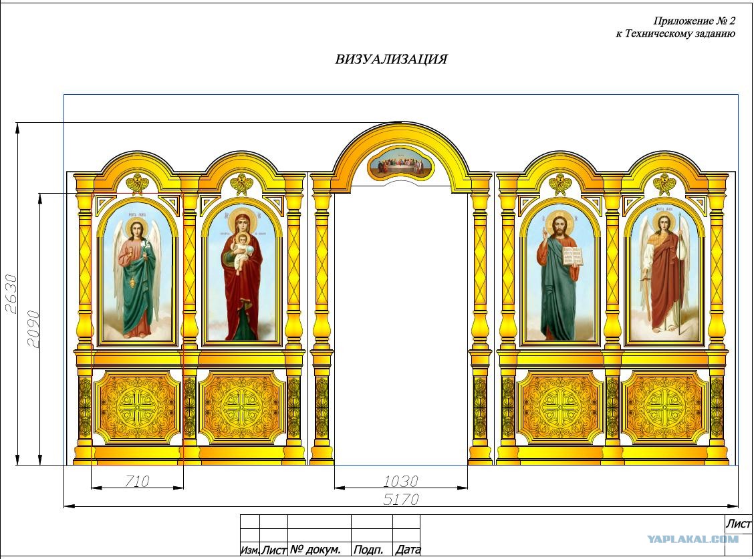Open the YAPLAKAL.COM watermark link
Image resolution: width=756 pixels, height=559 pixels.
click(693, 539)
